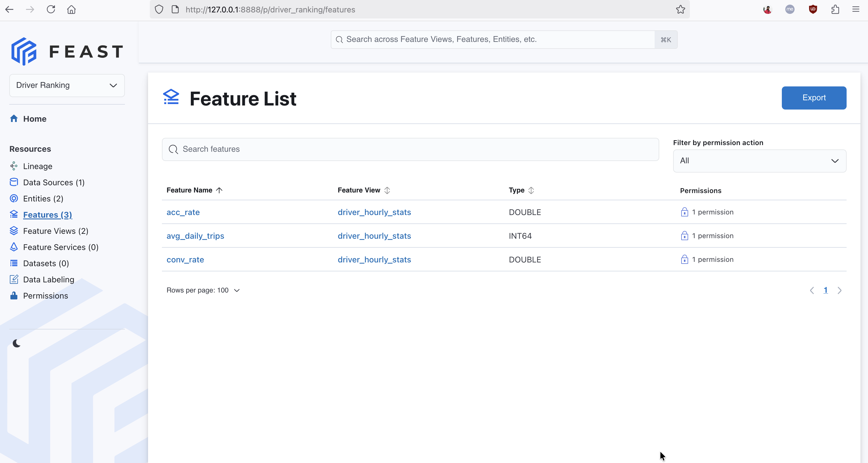Toggle dark mode with the moon icon
Screen dimensions: 868x463
pyautogui.click(x=17, y=343)
